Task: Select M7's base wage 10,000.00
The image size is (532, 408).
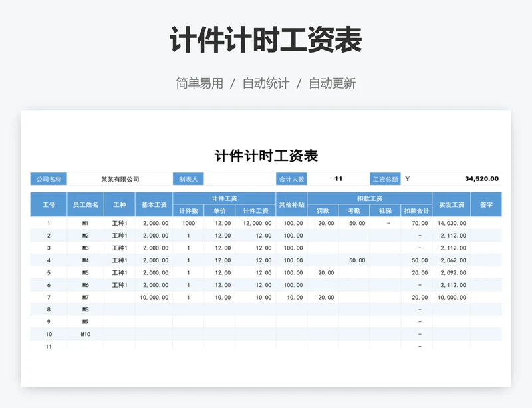Action: pyautogui.click(x=154, y=298)
